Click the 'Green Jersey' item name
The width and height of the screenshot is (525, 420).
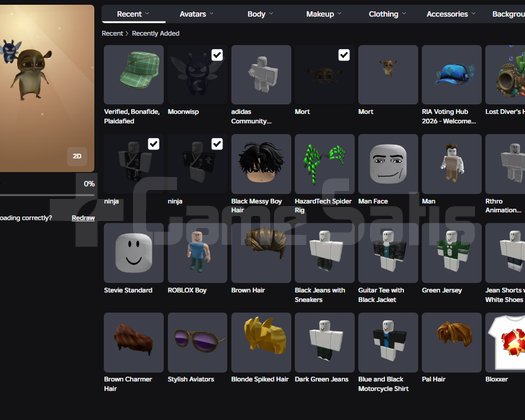tap(442, 290)
